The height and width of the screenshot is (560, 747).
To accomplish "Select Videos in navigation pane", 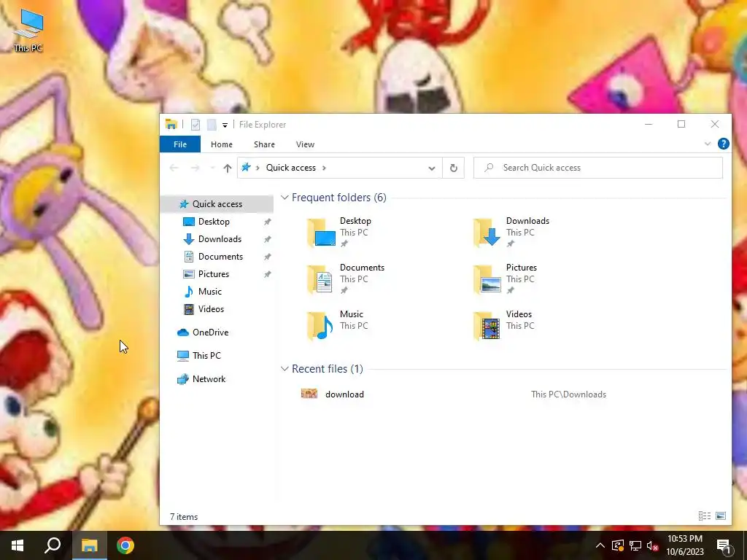I will click(x=211, y=309).
